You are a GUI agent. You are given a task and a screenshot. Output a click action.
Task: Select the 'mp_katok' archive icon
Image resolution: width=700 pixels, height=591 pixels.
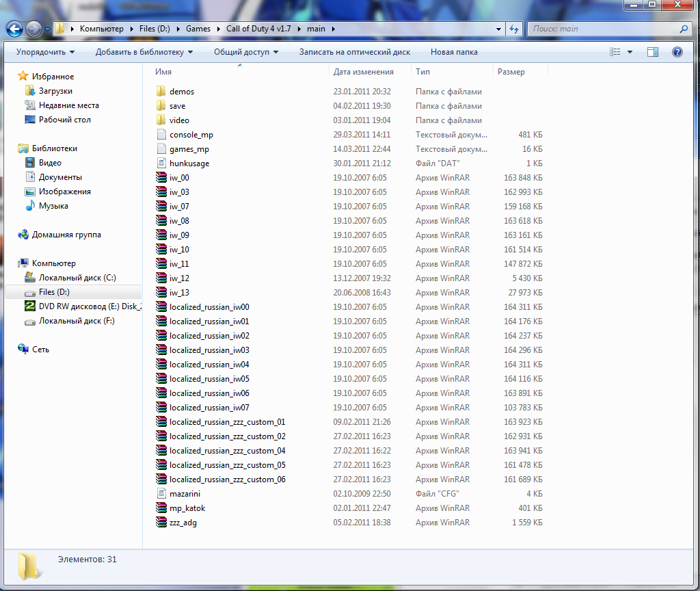coord(161,508)
